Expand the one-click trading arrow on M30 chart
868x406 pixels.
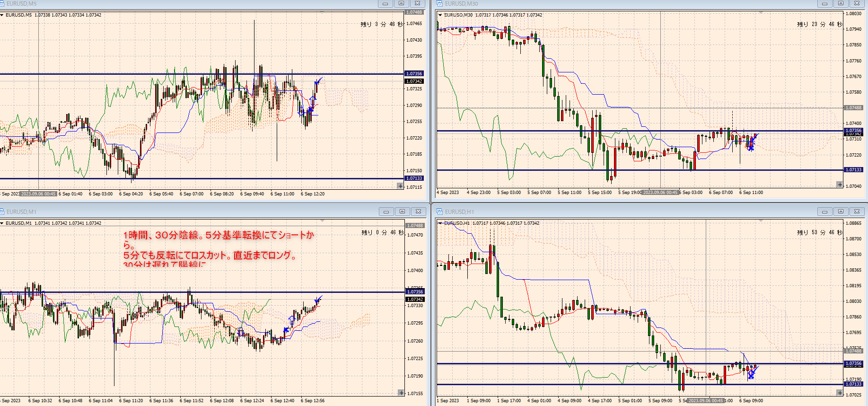[440, 15]
